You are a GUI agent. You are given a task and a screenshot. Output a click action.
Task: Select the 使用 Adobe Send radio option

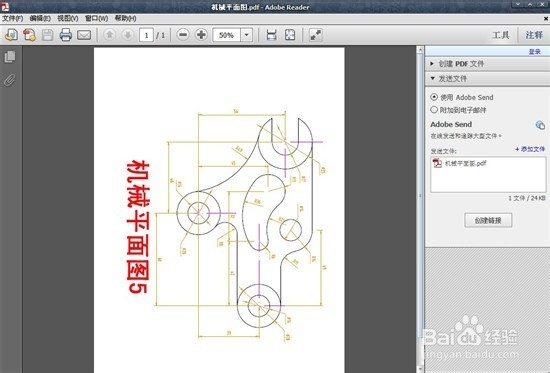pos(434,97)
